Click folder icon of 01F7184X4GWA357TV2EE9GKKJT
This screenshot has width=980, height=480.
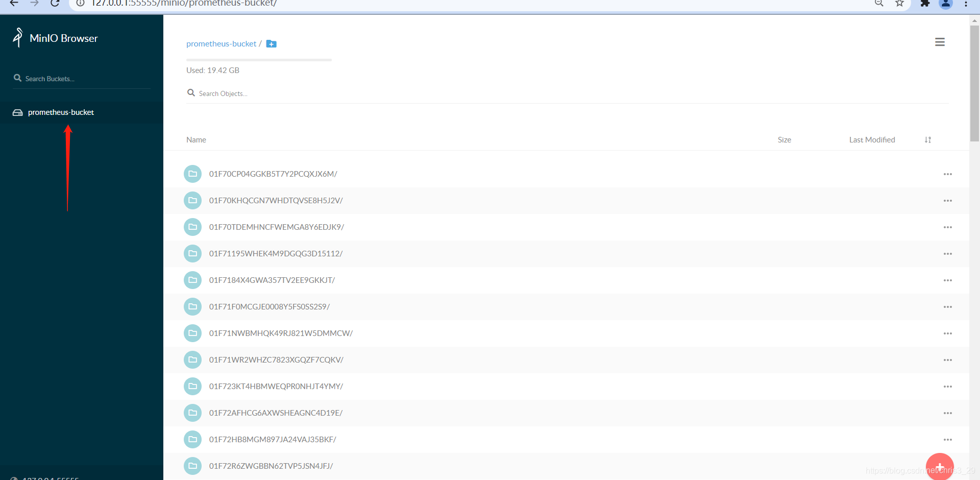click(192, 280)
